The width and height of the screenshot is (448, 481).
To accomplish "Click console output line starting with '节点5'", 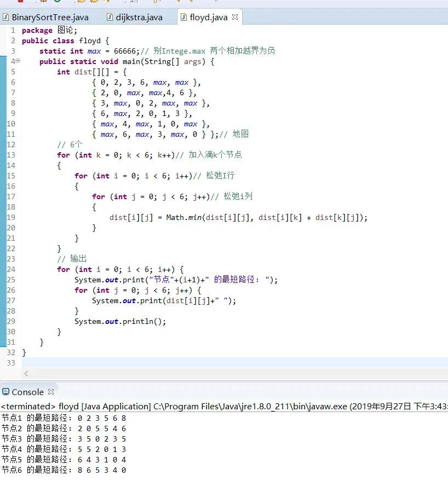I will pyautogui.click(x=64, y=460).
